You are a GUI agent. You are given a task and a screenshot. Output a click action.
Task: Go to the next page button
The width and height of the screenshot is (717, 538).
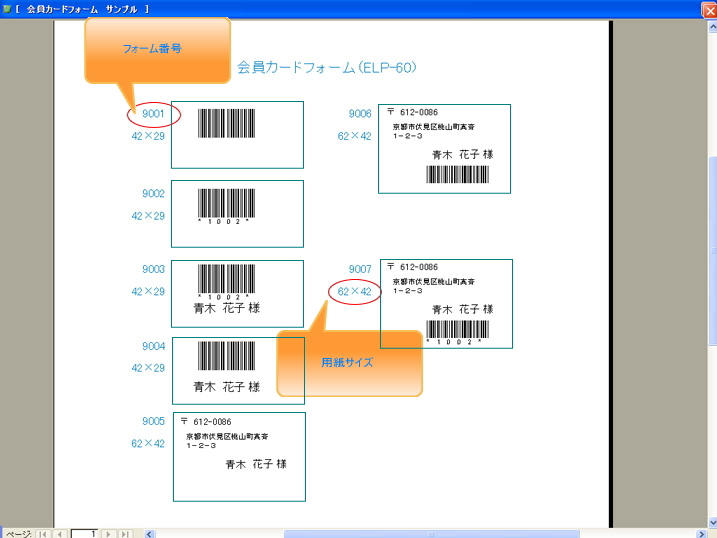[108, 533]
